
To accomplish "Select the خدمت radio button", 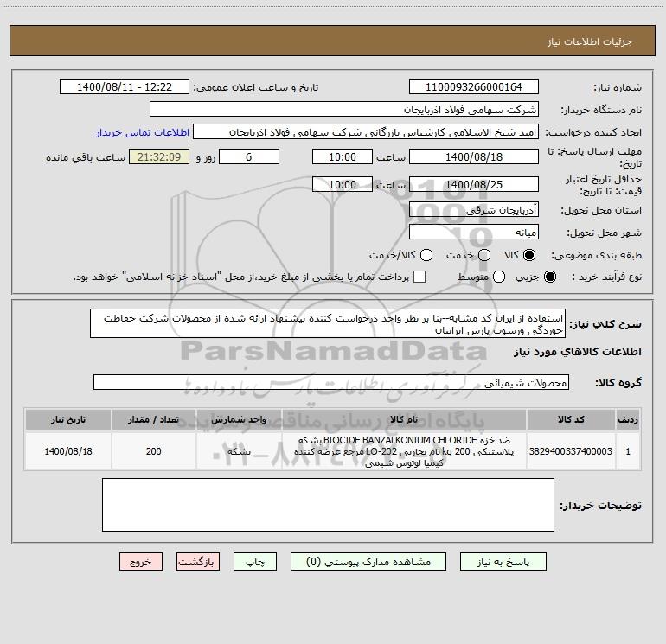I will point(484,255).
